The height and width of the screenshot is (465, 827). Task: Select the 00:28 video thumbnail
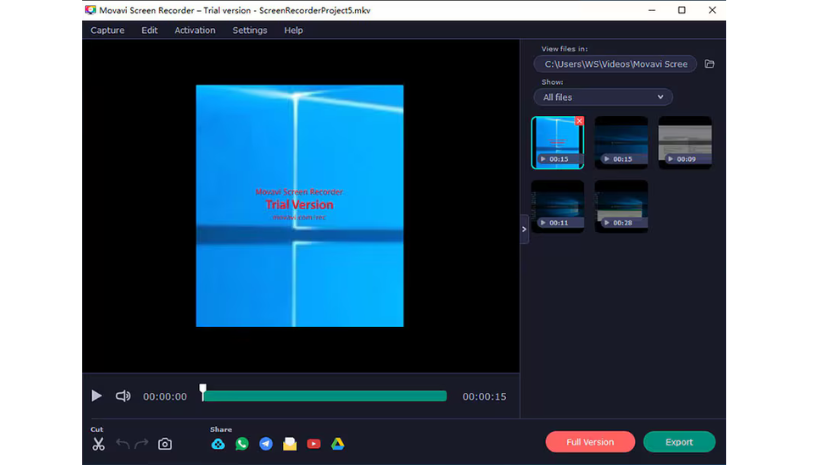[x=621, y=206]
